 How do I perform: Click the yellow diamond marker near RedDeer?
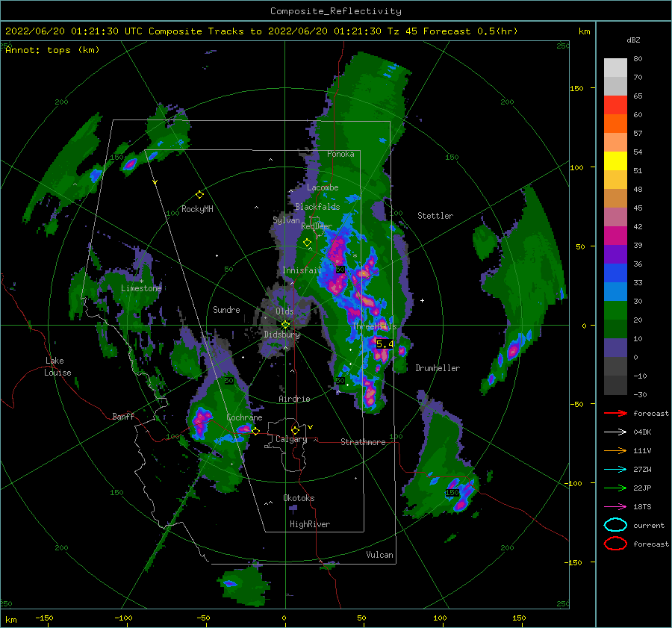pos(307,243)
